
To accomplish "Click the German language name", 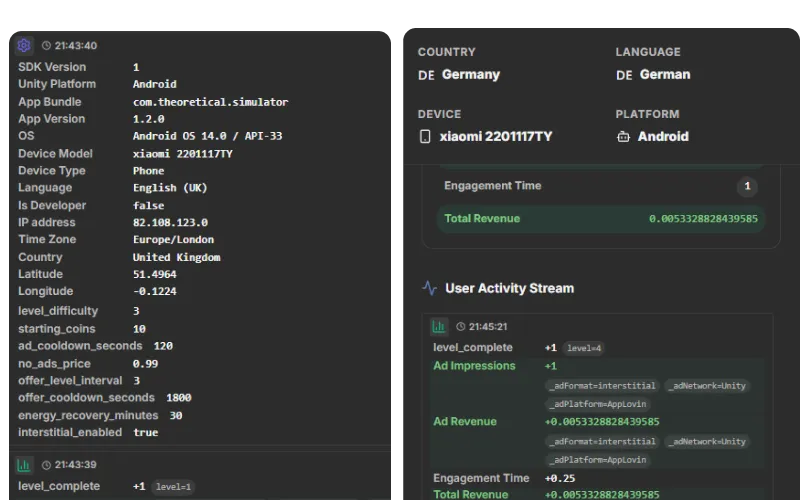I will click(665, 74).
